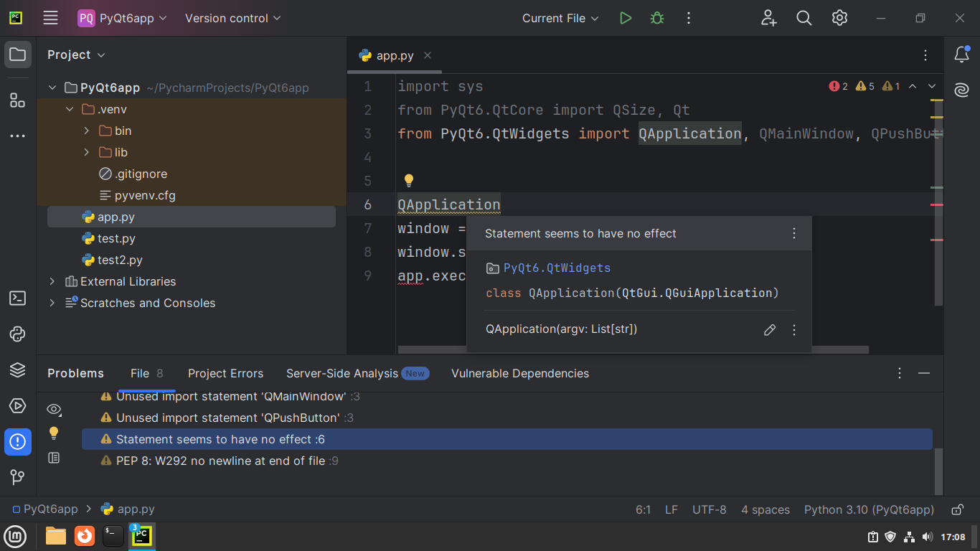Open Project view mode dropdown

point(76,55)
